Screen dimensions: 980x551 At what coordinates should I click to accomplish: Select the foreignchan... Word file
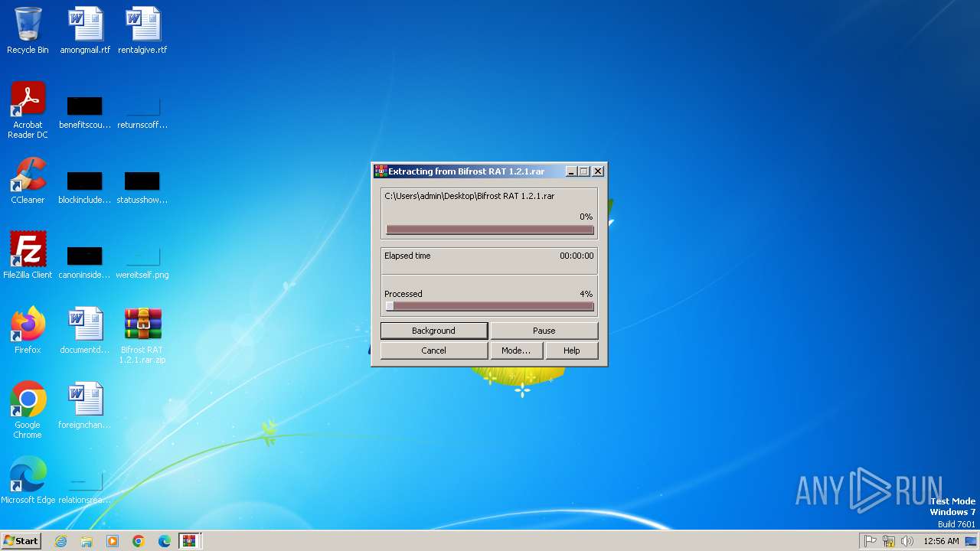click(x=85, y=406)
